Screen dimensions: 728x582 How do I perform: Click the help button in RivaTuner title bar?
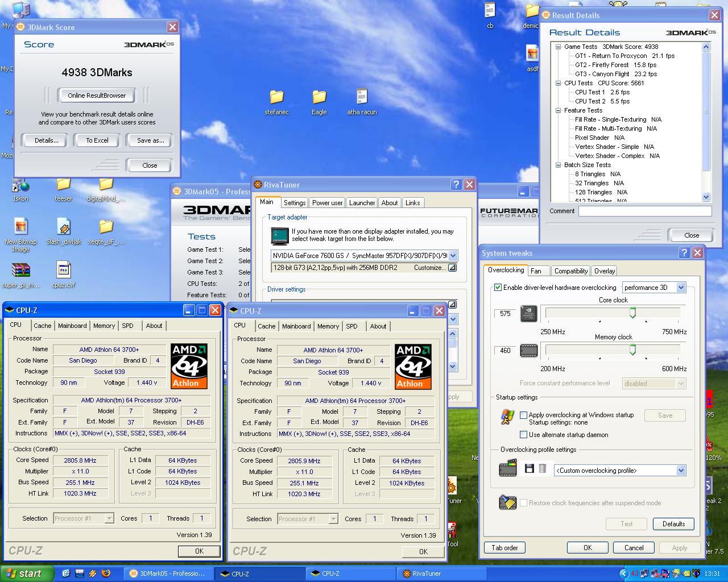point(456,185)
